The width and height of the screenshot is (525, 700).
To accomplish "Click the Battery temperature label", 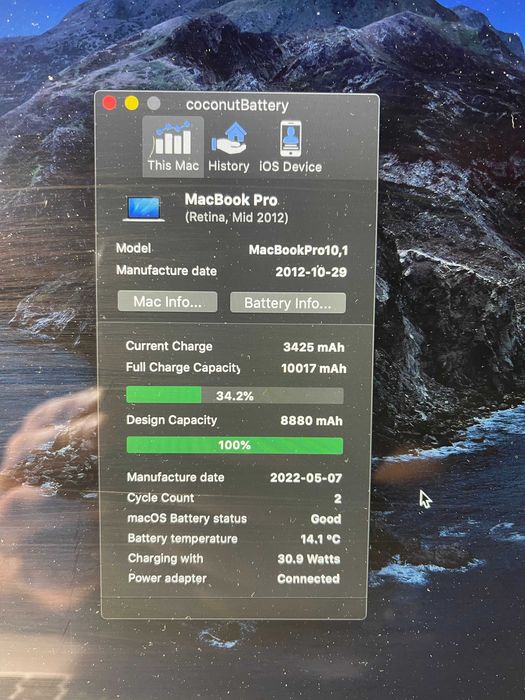I will [183, 538].
